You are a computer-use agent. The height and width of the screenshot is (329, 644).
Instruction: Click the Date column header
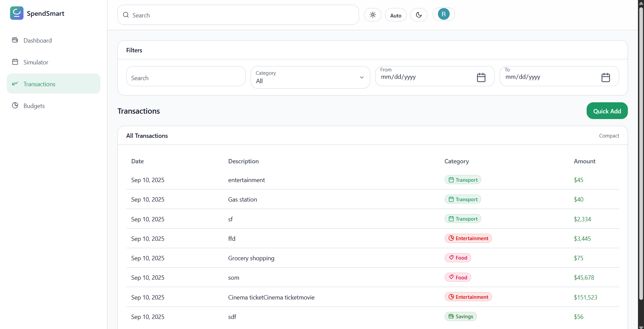[137, 161]
